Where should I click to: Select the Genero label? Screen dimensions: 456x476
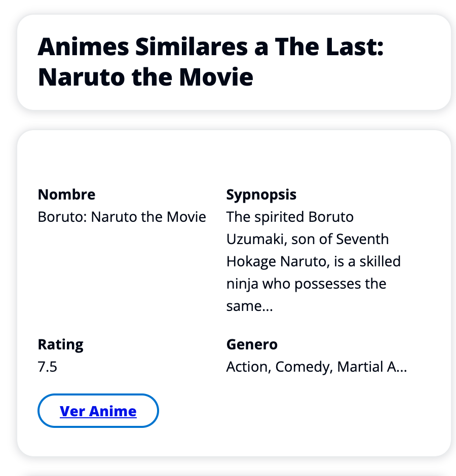[252, 344]
